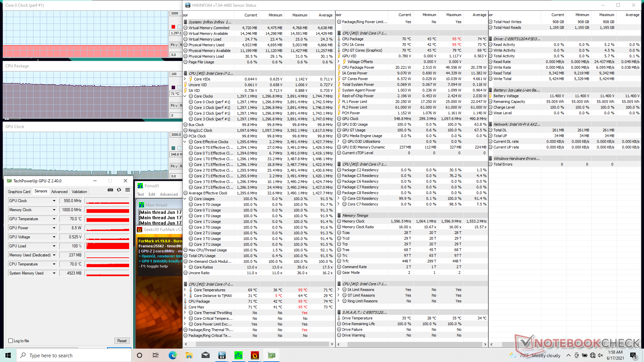Expand GPU D3D Utilizations row

[x=338, y=141]
